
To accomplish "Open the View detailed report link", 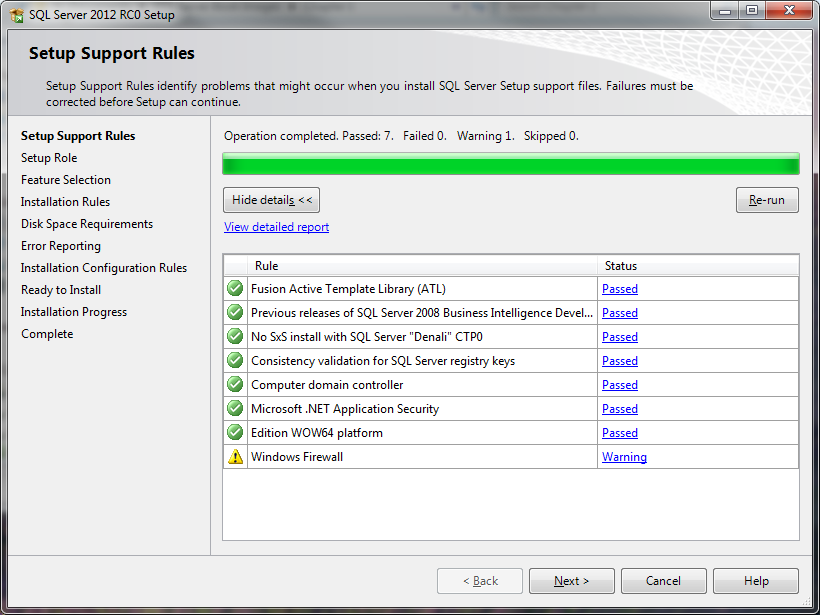I will (x=276, y=227).
